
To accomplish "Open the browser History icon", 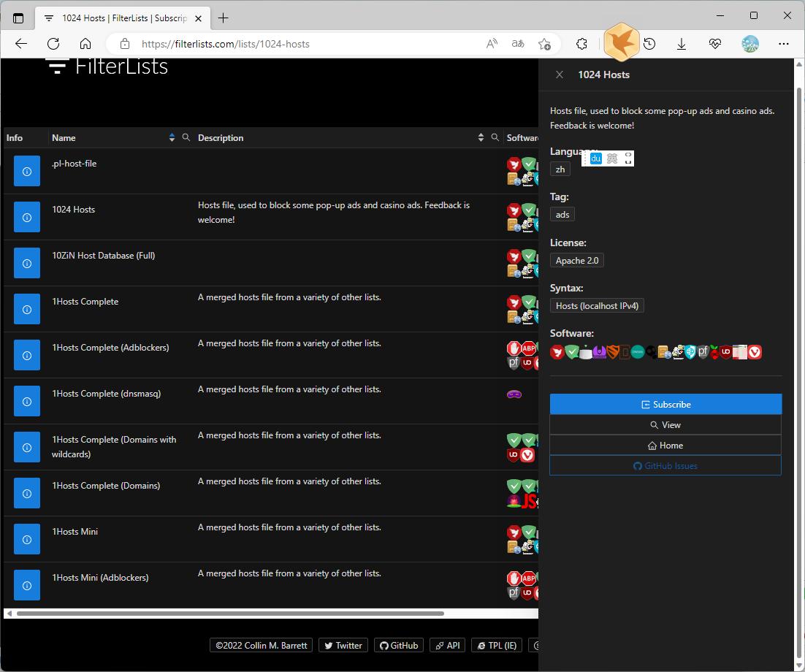I will tap(649, 44).
